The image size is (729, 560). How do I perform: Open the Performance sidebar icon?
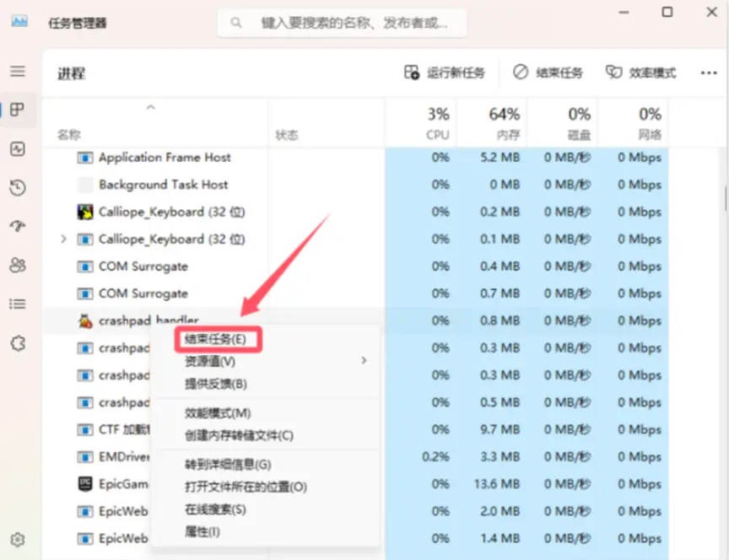click(18, 148)
